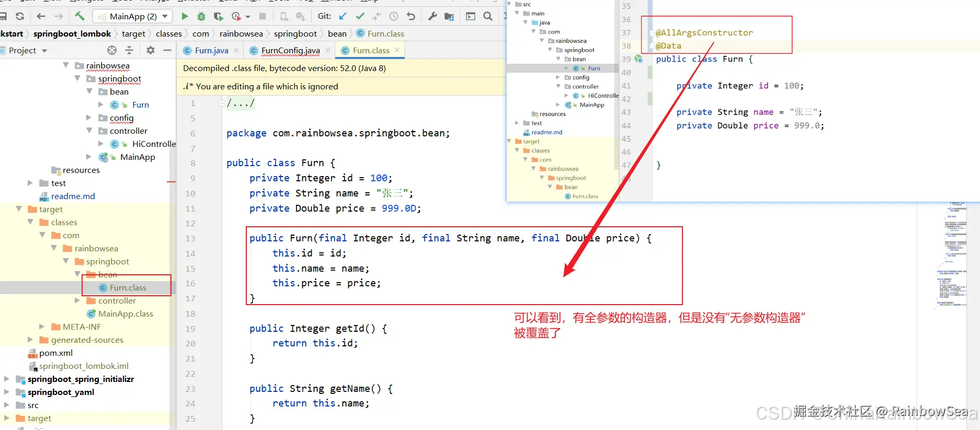Open the run anything terminal-window icon
Image resolution: width=980 pixels, height=430 pixels.
[471, 16]
